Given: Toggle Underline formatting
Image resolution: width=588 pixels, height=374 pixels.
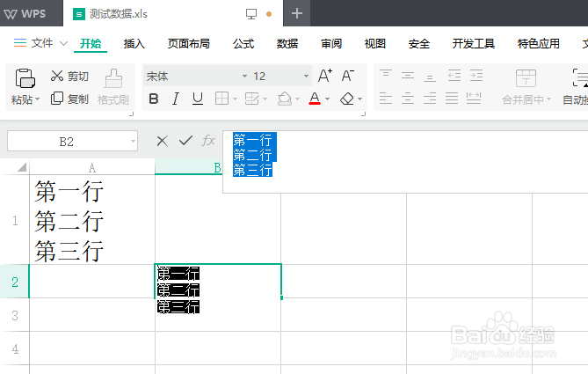Looking at the screenshot, I should click(198, 99).
